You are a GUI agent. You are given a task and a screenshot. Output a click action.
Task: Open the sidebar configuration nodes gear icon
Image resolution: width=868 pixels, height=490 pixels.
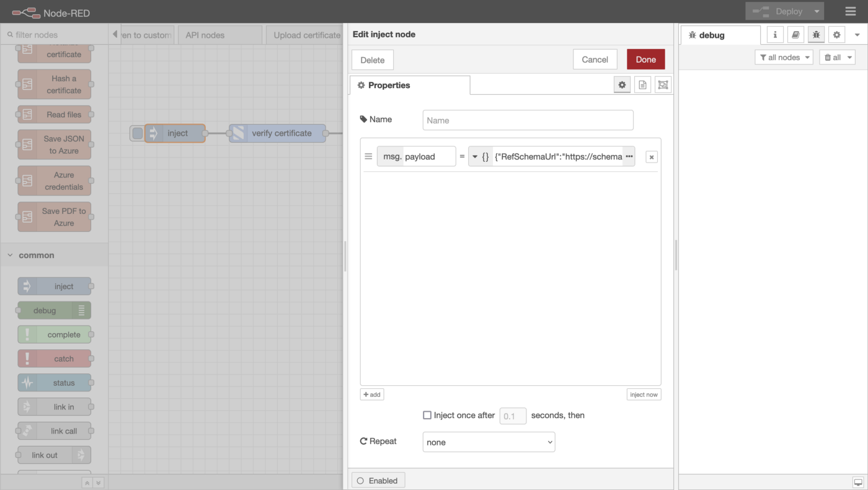pyautogui.click(x=837, y=35)
